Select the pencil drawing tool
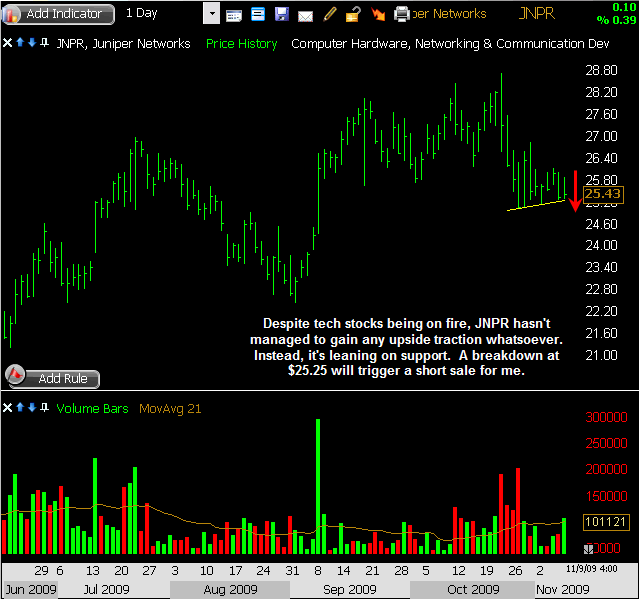The height and width of the screenshot is (599, 639). 329,14
